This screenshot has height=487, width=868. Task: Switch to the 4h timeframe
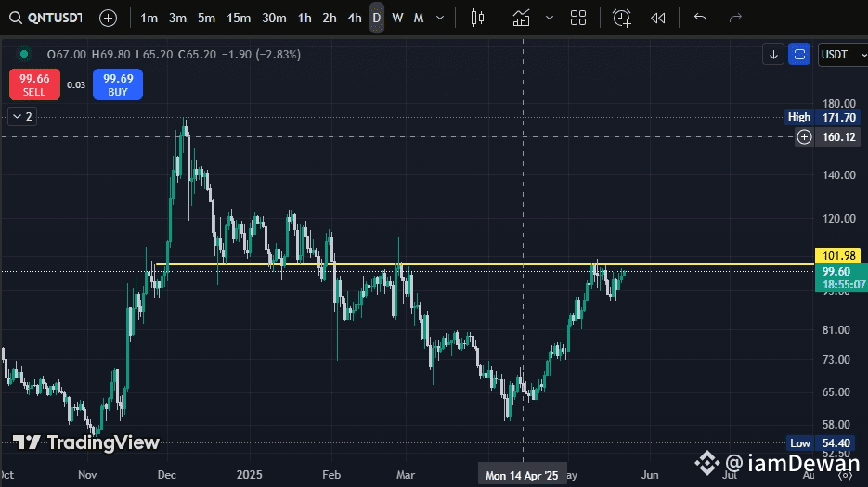(355, 19)
